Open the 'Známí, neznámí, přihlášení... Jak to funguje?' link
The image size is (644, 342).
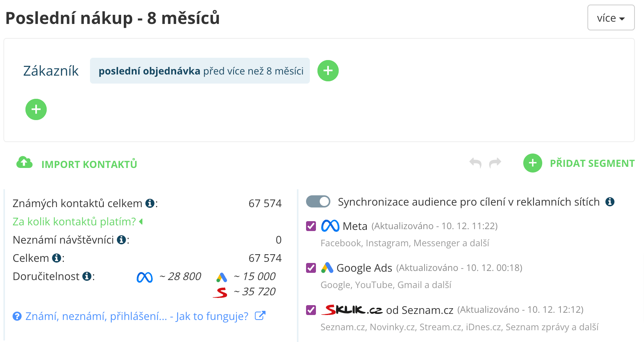pyautogui.click(x=137, y=315)
